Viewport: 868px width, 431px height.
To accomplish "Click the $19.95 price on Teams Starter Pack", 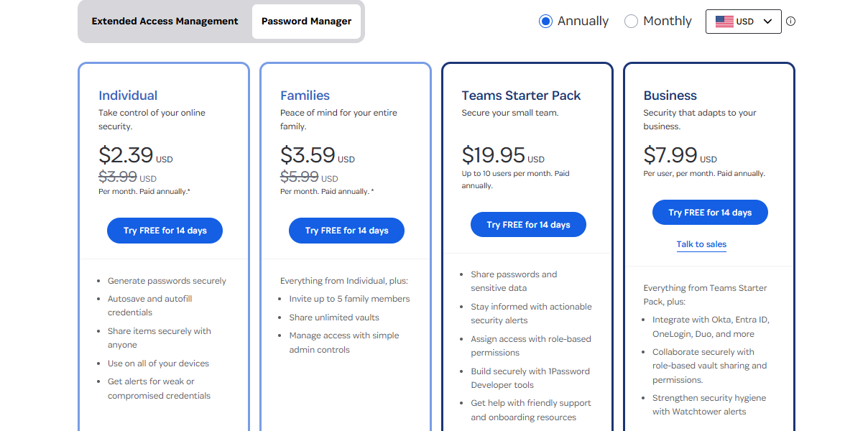I will tap(494, 154).
